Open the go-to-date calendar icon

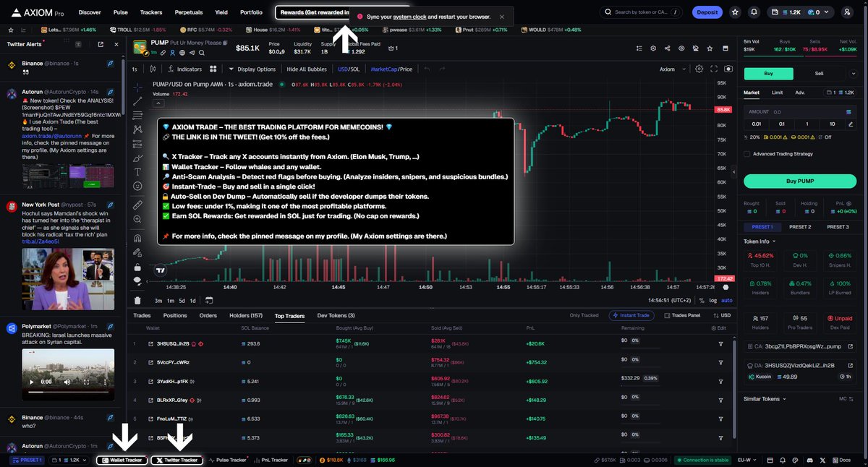209,300
